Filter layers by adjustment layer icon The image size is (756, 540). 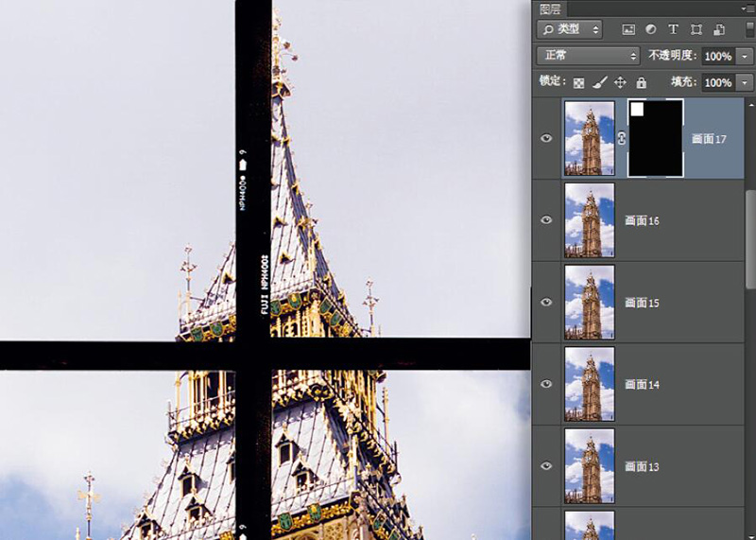tap(650, 29)
